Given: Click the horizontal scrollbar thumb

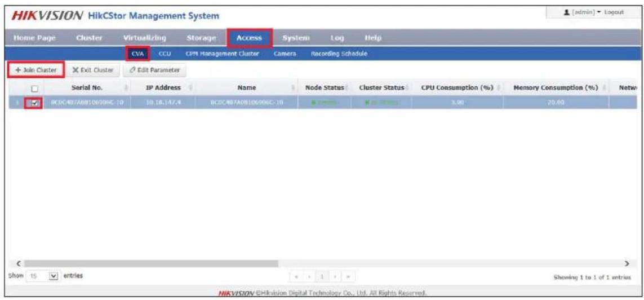Looking at the screenshot, I should point(151,263).
